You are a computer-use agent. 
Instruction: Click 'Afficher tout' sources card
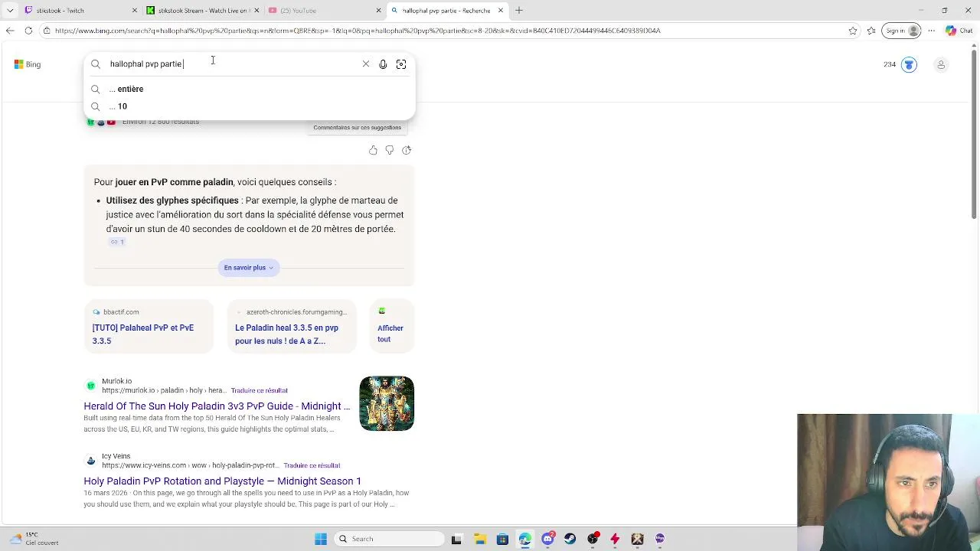[x=391, y=327]
